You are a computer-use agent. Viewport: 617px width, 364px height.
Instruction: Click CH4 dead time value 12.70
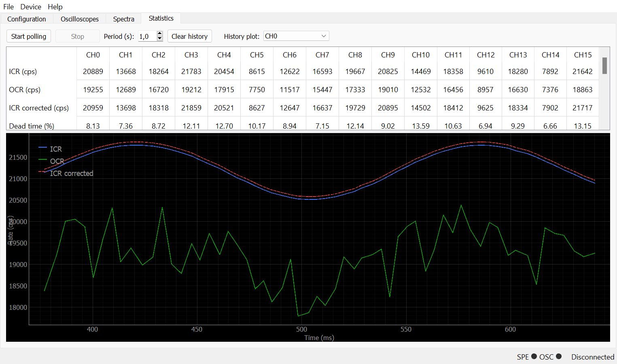click(224, 126)
